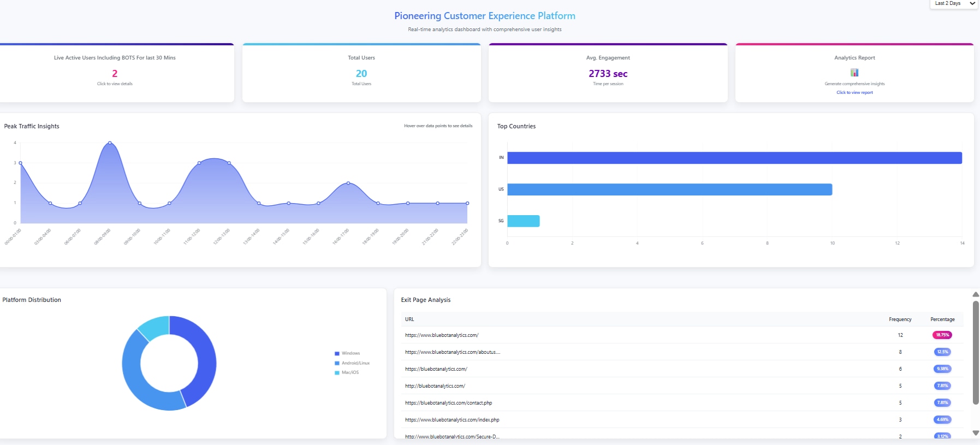Click the URL column header

409,319
